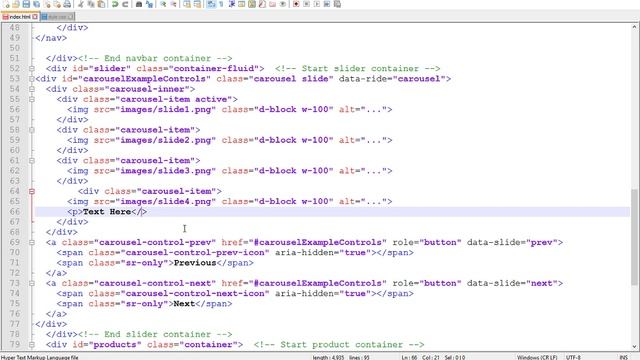
Task: Start recording a macro with red dot icon
Action: click(296, 4)
